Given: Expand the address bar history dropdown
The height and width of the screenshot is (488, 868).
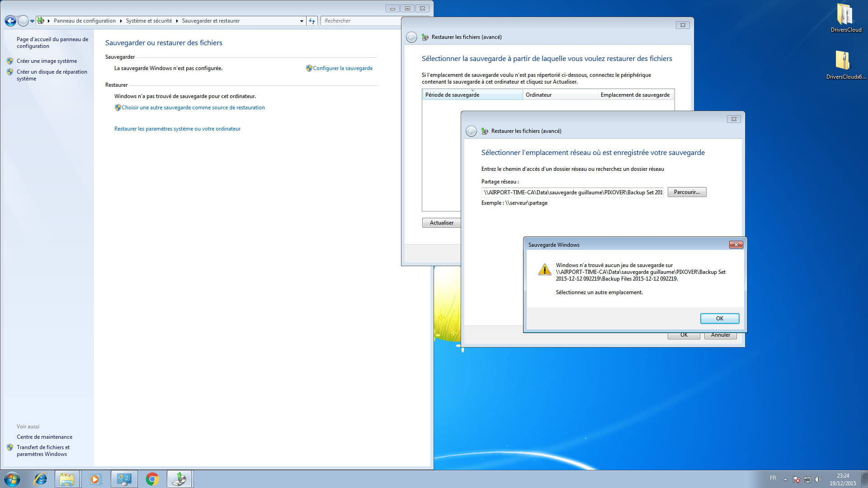Looking at the screenshot, I should point(302,21).
